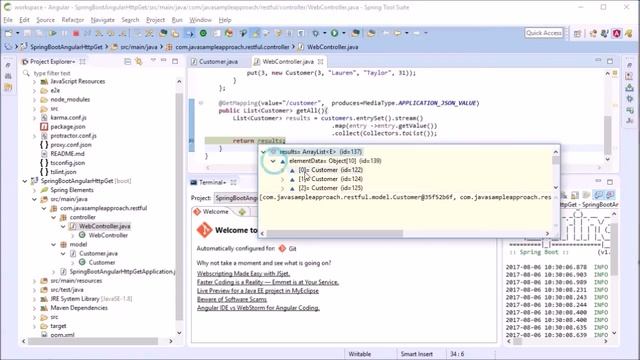Open the Navigate menu

102,20
